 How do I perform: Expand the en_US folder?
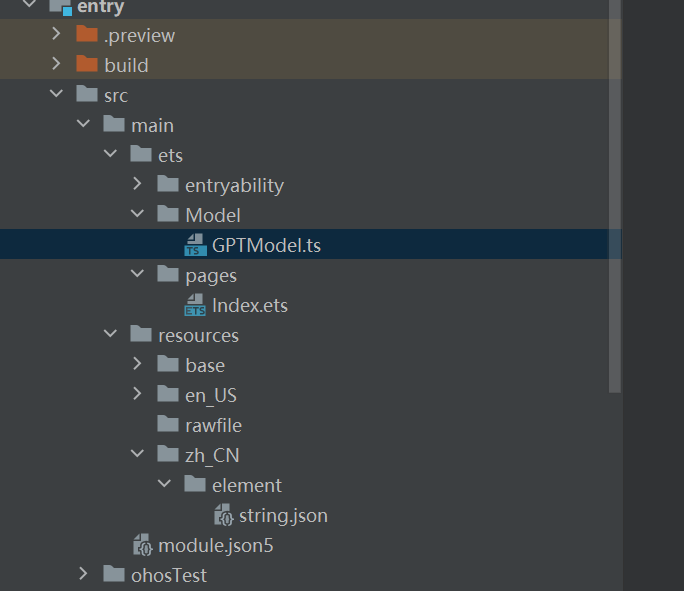137,394
